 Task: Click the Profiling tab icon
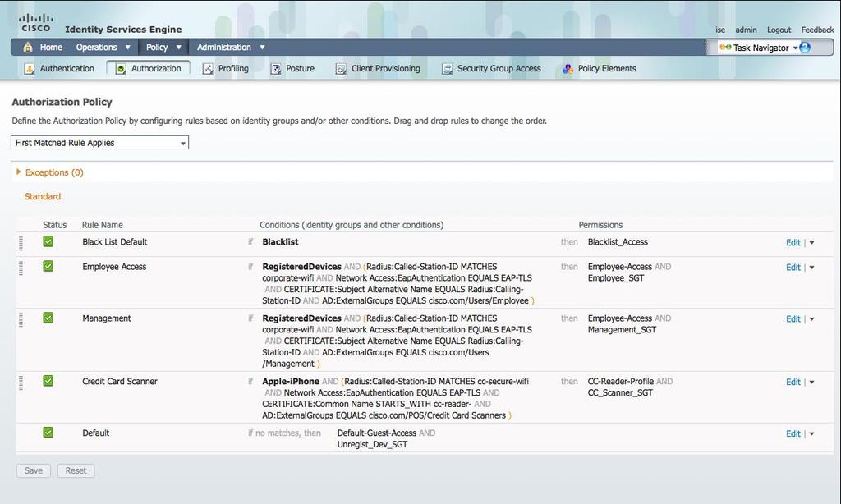point(208,69)
